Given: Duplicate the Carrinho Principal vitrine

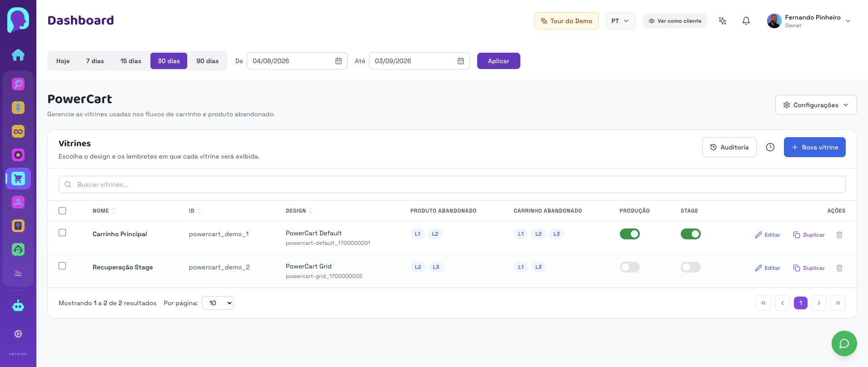Looking at the screenshot, I should 809,235.
